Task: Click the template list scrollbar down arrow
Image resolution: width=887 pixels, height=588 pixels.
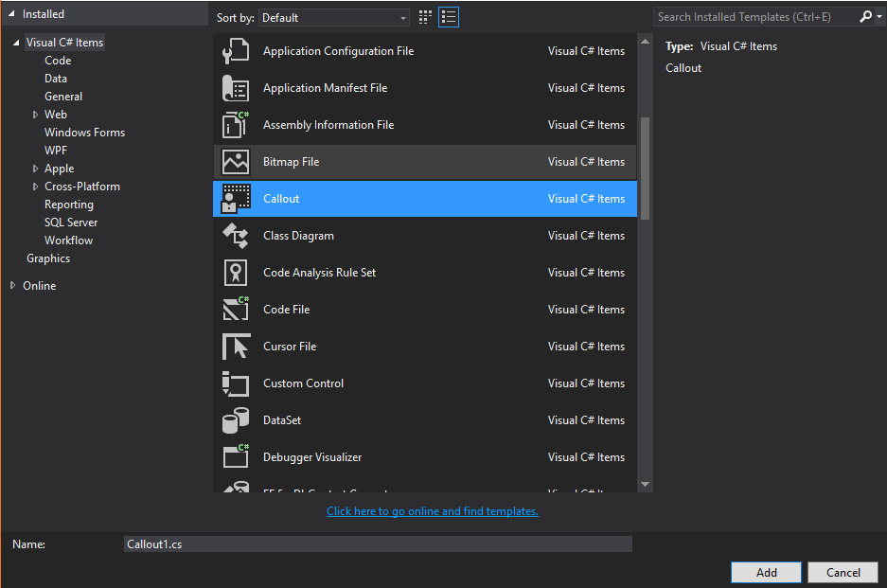Action: [x=646, y=485]
